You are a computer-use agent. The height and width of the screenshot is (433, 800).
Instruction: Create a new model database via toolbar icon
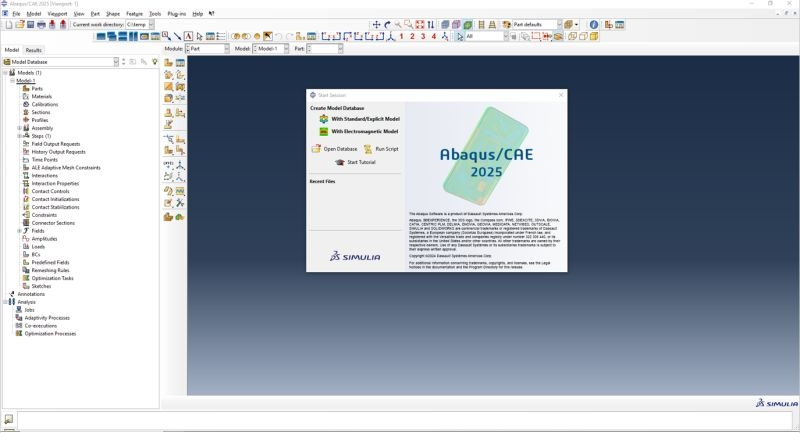[x=9, y=24]
